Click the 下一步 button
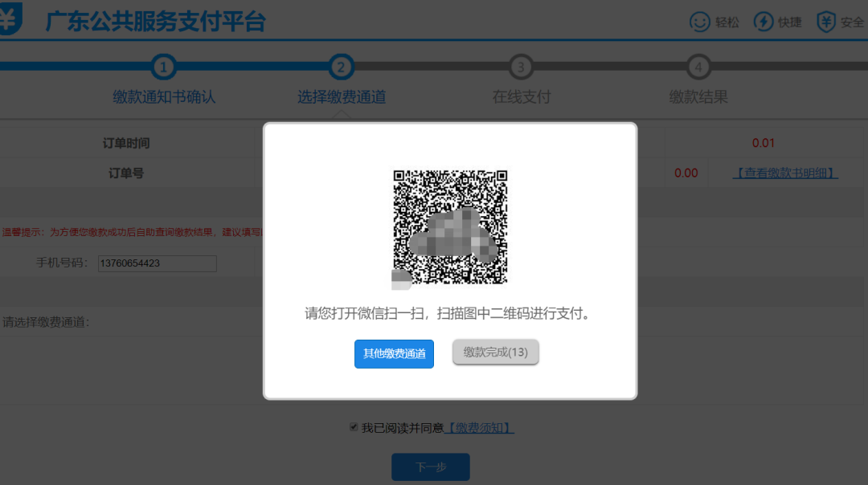The width and height of the screenshot is (868, 485). click(x=430, y=467)
